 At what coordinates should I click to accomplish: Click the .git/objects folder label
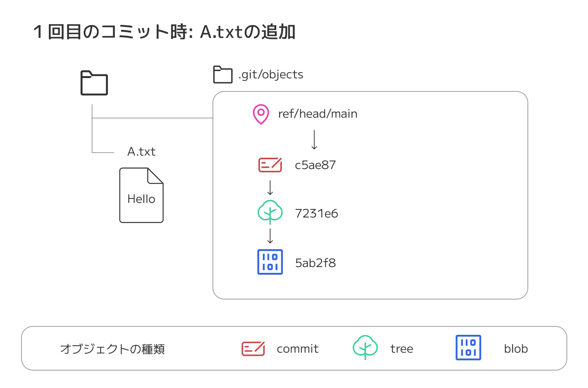tap(270, 74)
